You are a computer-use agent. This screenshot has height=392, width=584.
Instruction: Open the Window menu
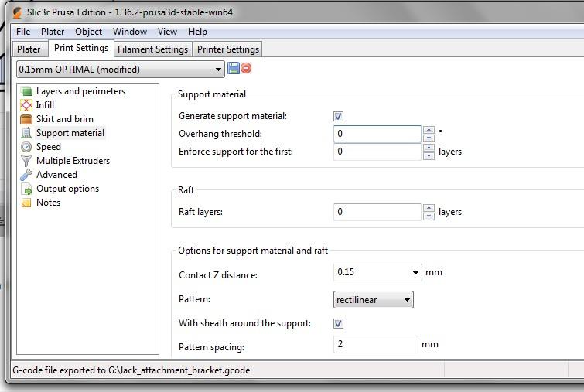point(130,32)
